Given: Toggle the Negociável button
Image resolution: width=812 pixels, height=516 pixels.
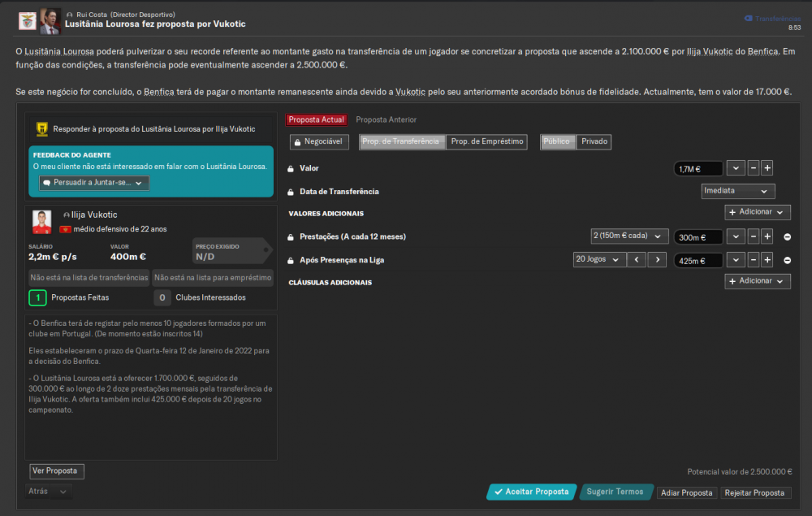Looking at the screenshot, I should (319, 141).
